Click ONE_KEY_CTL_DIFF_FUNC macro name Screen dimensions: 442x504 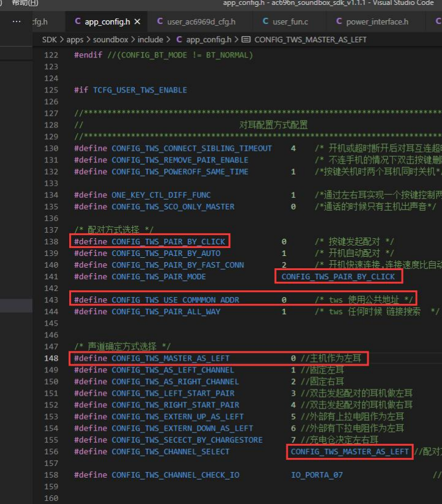pyautogui.click(x=161, y=195)
